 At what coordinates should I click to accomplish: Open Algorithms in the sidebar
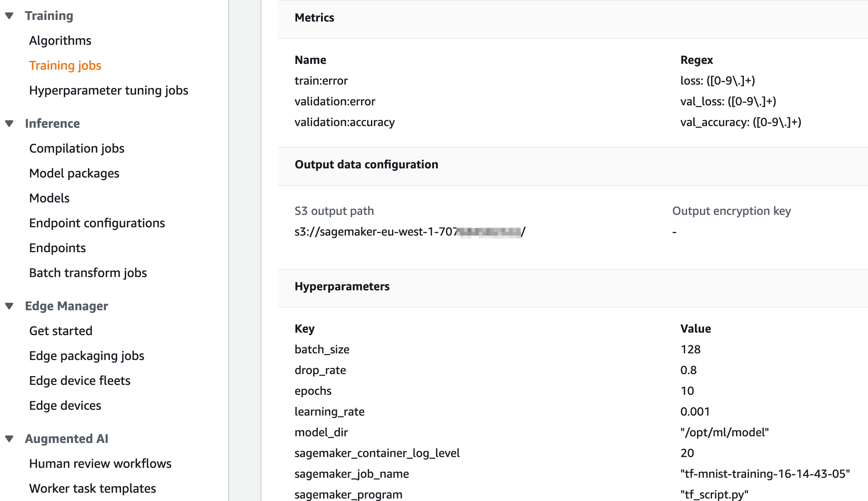click(x=60, y=41)
